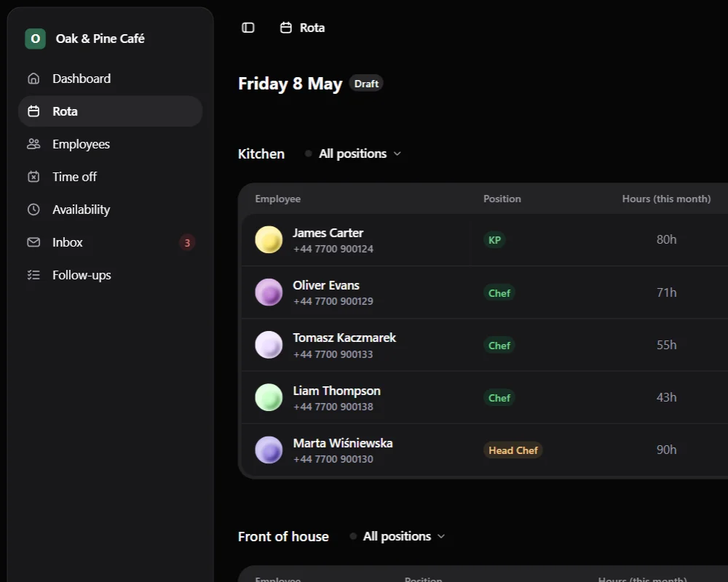Click the 43h hours value

pyautogui.click(x=666, y=397)
